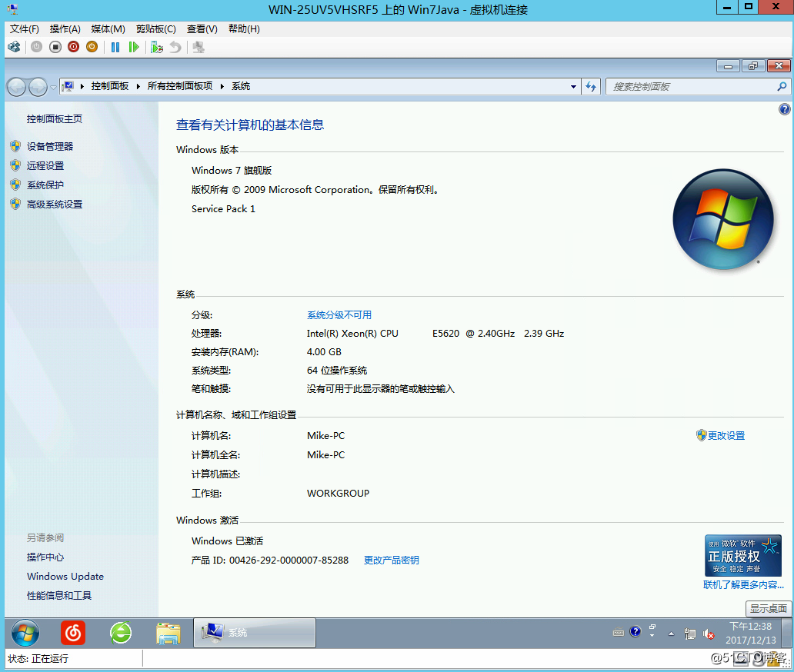Click the search magnifier icon
Screen dimensions: 794x672
coord(782,87)
